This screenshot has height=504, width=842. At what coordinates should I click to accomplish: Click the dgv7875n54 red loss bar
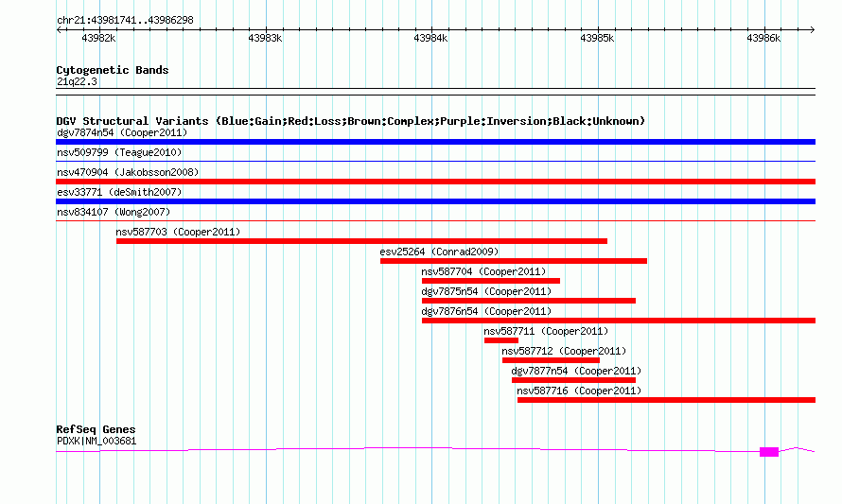point(529,301)
